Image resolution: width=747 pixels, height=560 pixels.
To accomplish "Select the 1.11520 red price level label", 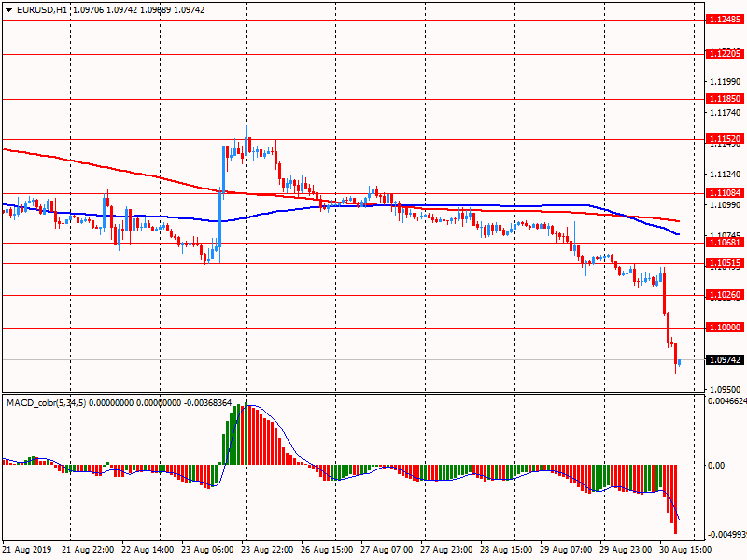I will point(725,139).
